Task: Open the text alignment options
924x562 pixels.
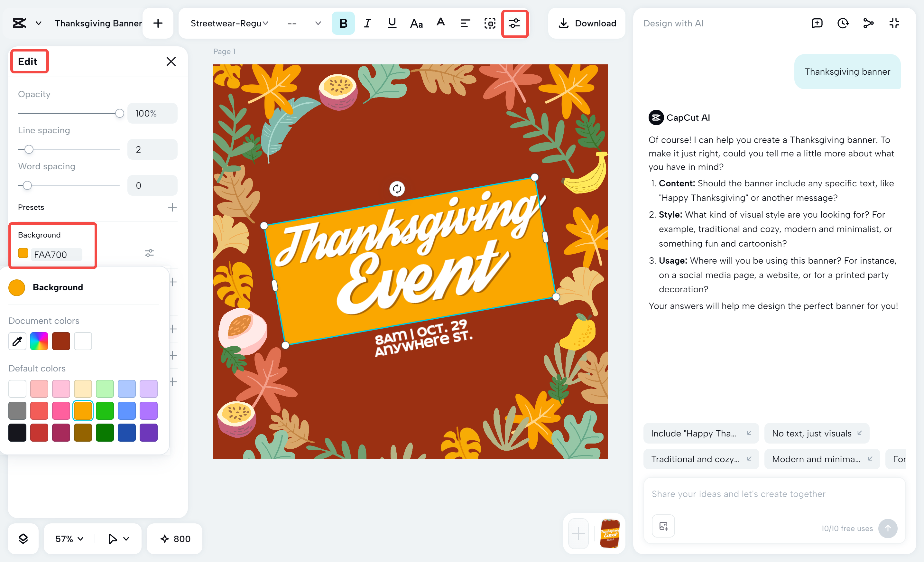Action: coord(465,23)
